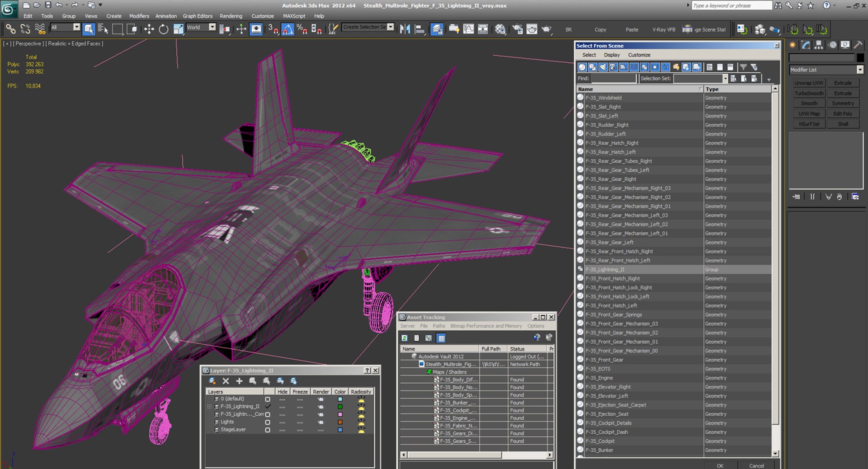
Task: Click the funnel filter icon in Select From Scene
Action: click(x=743, y=67)
